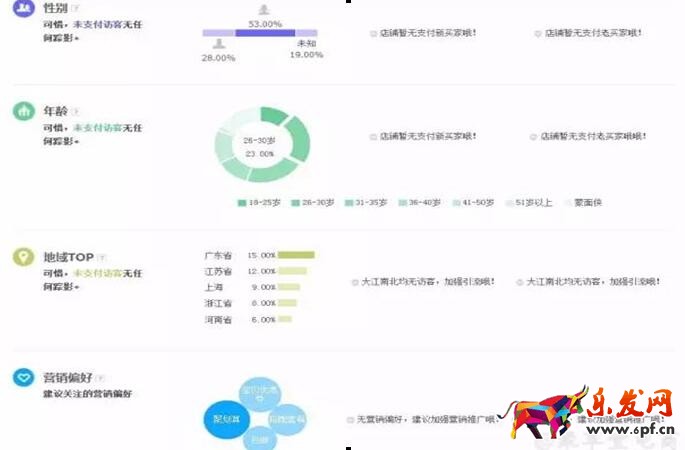
Task: Click the help icon beside 营销偏好
Action: [x=101, y=379]
